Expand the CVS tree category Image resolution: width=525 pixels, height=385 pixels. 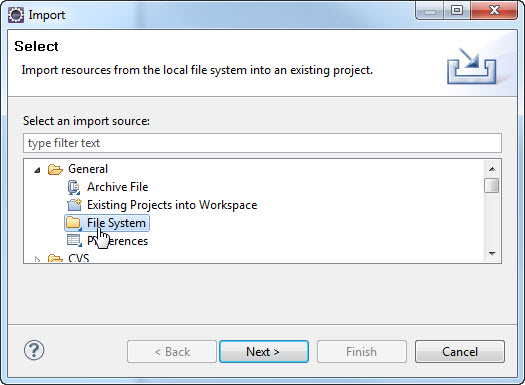tap(37, 259)
